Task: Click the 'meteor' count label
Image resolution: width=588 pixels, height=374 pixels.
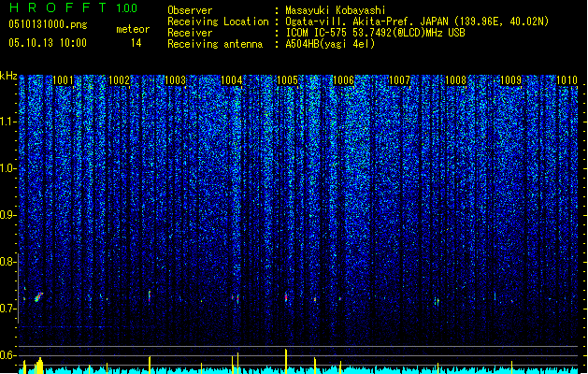Action: pos(133,29)
